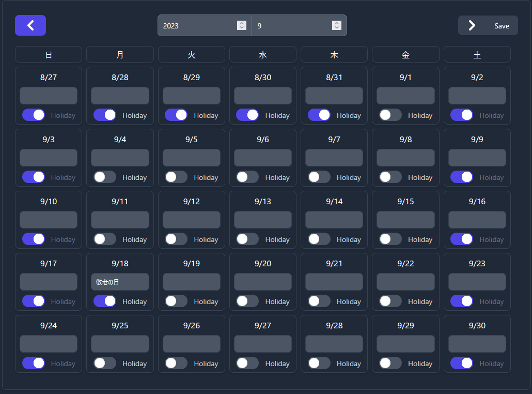Click the year field spinner arrows
The height and width of the screenshot is (394, 532).
tap(241, 25)
